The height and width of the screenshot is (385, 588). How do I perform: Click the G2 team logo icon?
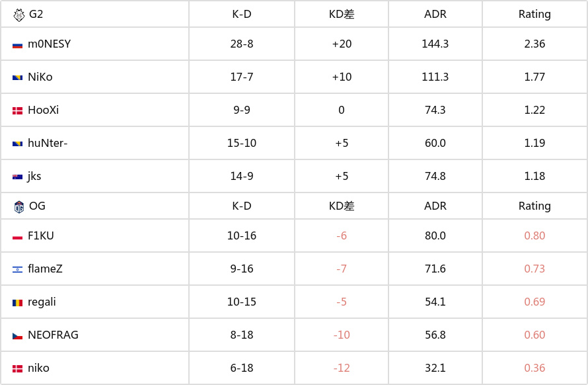pos(18,14)
